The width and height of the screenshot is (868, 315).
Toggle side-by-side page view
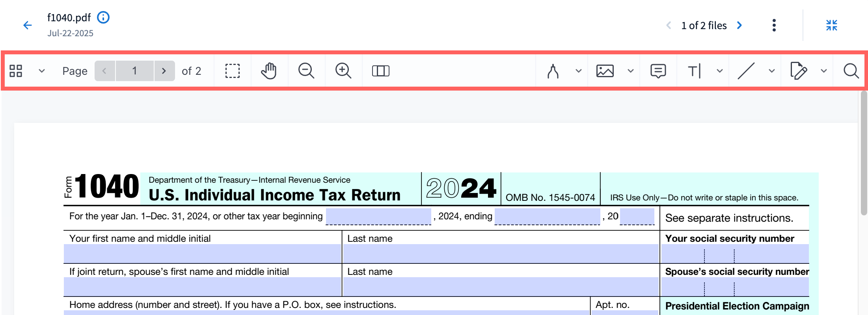click(x=380, y=71)
